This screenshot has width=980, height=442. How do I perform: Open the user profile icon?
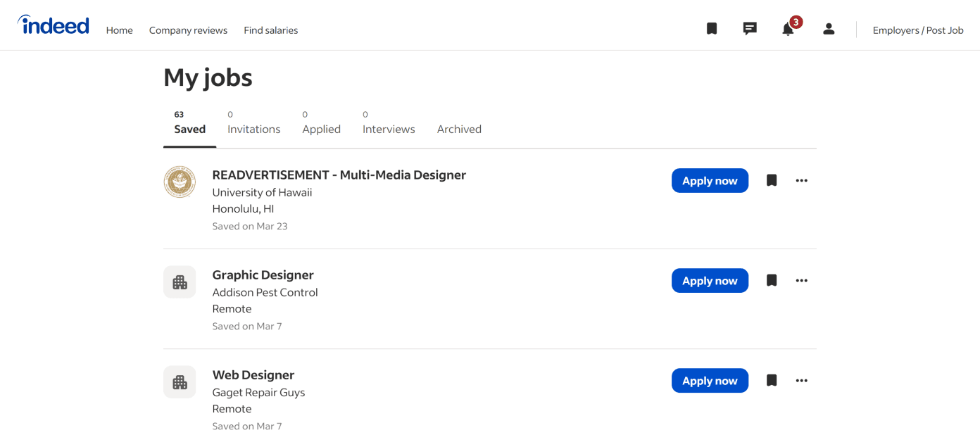point(829,29)
